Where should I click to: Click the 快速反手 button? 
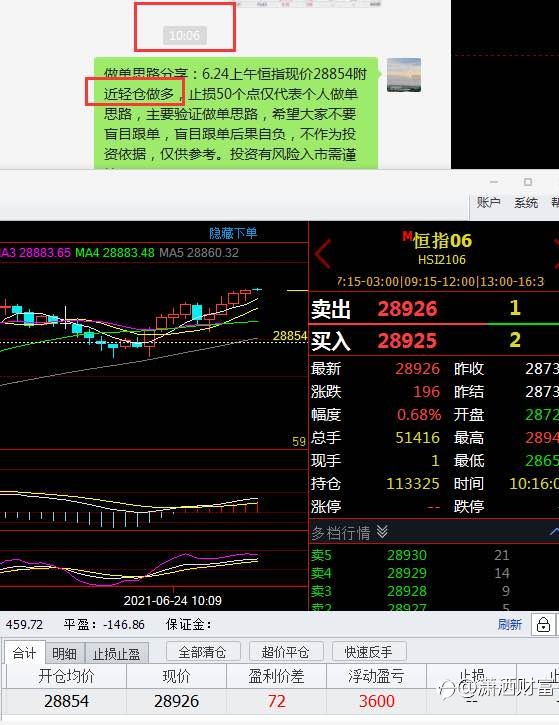(x=369, y=652)
